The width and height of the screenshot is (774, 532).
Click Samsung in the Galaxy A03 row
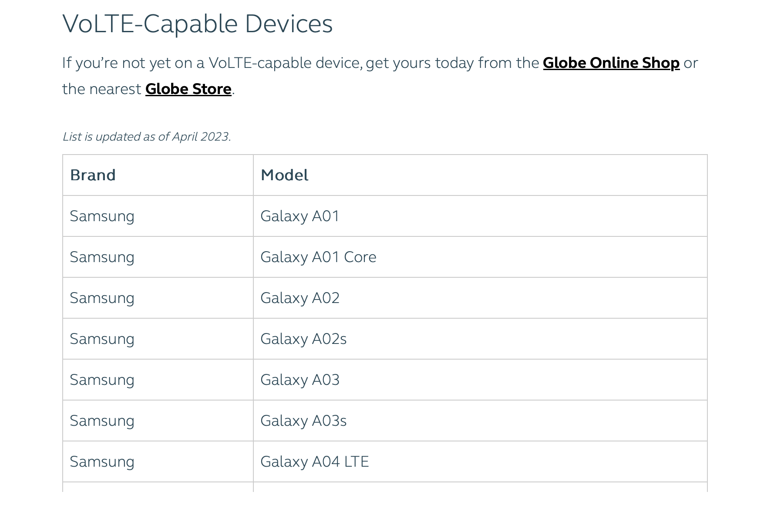(x=102, y=380)
